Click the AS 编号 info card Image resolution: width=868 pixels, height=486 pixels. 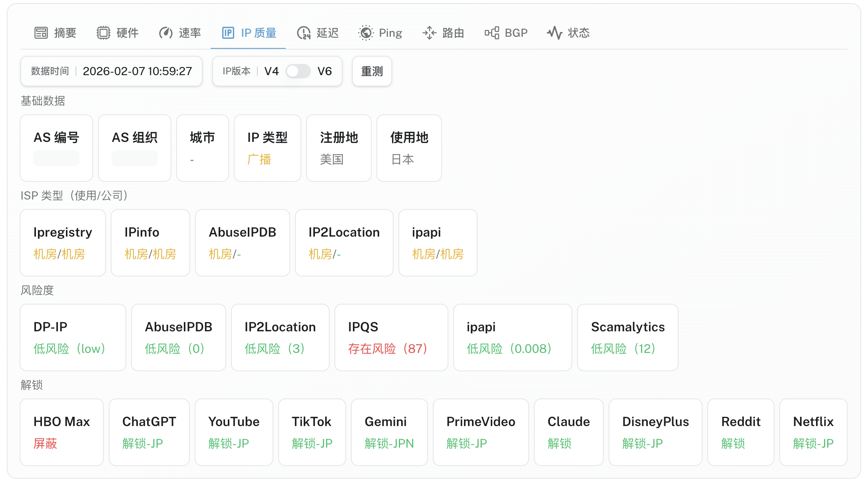(56, 148)
